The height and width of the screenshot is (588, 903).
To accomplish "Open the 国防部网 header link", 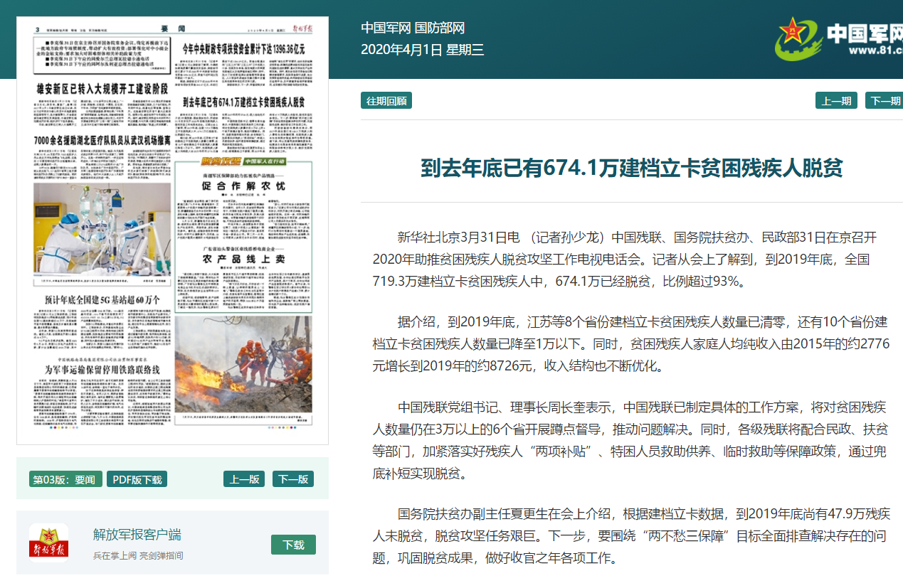I will 439,28.
